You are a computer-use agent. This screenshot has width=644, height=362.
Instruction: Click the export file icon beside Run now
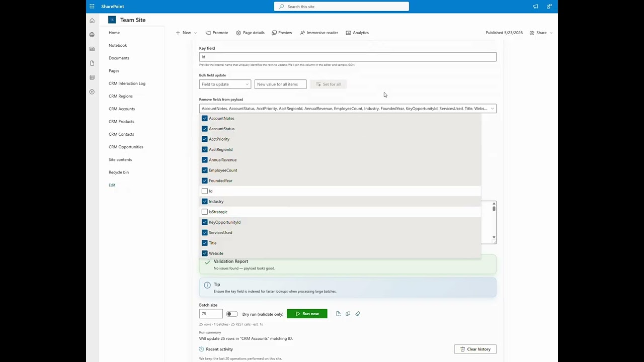(x=338, y=314)
